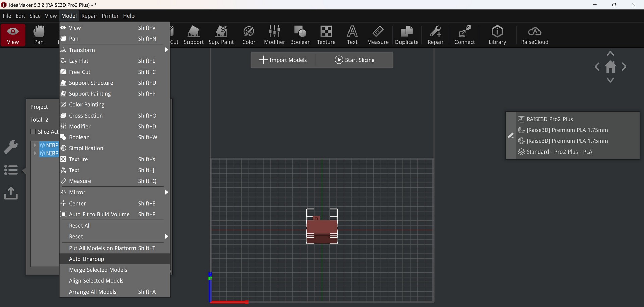Click the Connect toolbar icon
This screenshot has width=644, height=307.
coord(465,35)
